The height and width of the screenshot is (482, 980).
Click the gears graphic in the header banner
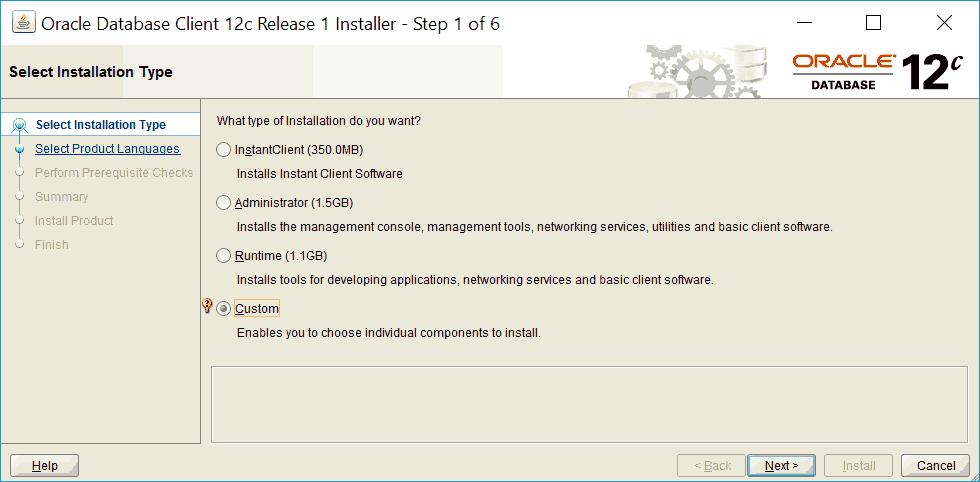[x=694, y=71]
